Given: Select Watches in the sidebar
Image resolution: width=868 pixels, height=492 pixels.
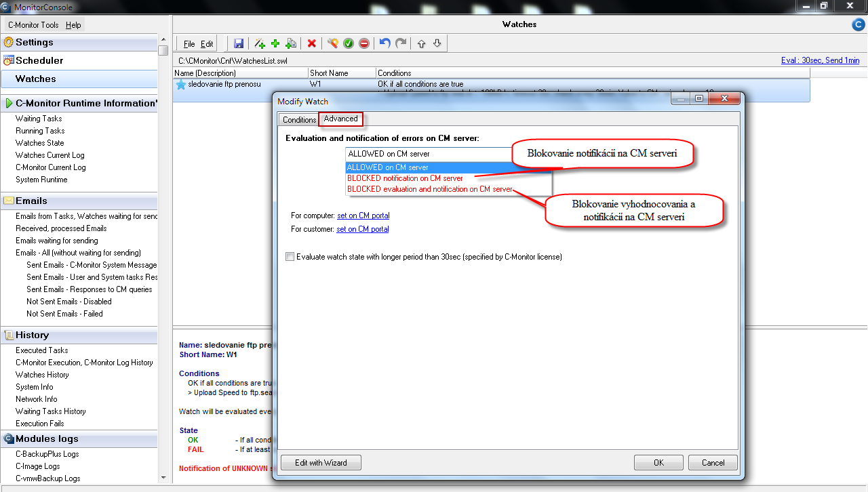Looking at the screenshot, I should 79,79.
